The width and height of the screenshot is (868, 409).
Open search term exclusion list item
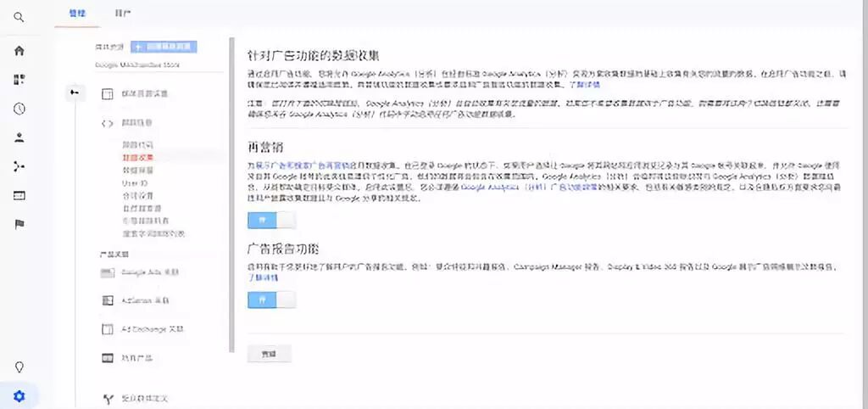coord(153,234)
